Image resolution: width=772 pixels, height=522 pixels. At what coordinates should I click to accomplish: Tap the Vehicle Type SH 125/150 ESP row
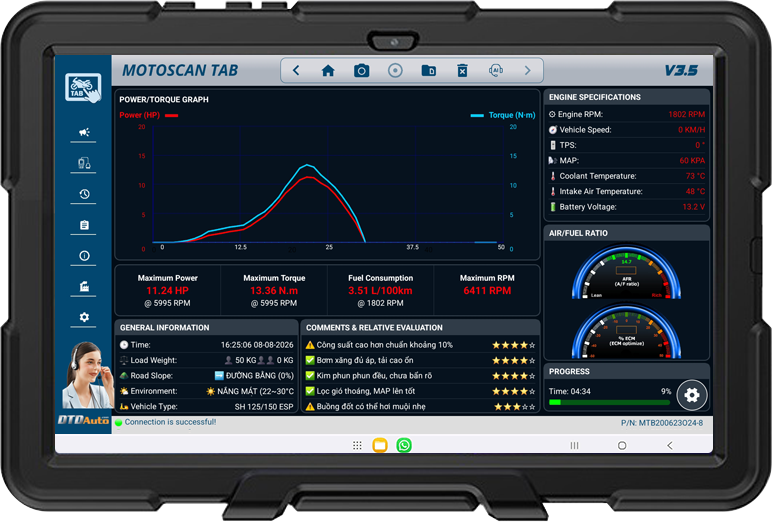[206, 406]
